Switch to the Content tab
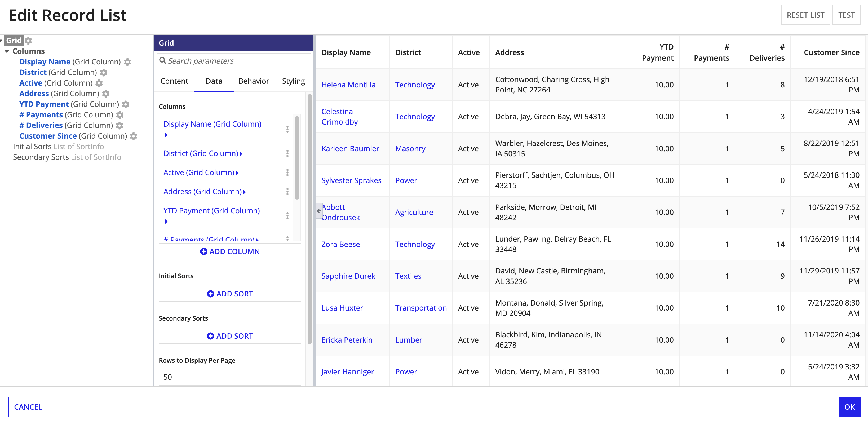 pos(174,81)
